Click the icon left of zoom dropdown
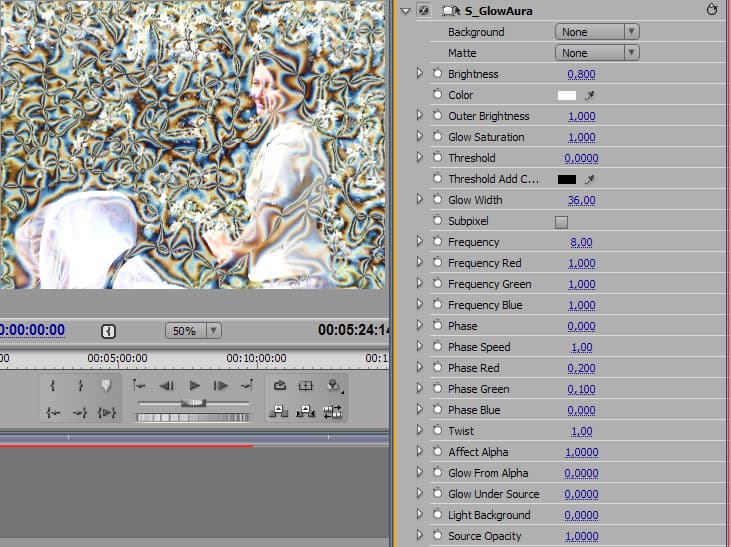 click(108, 331)
